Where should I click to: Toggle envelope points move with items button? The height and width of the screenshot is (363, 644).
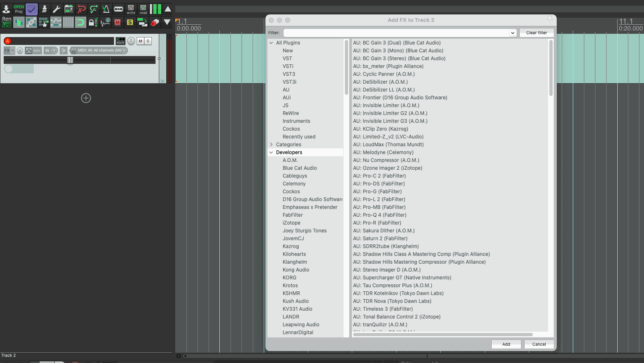pos(56,22)
